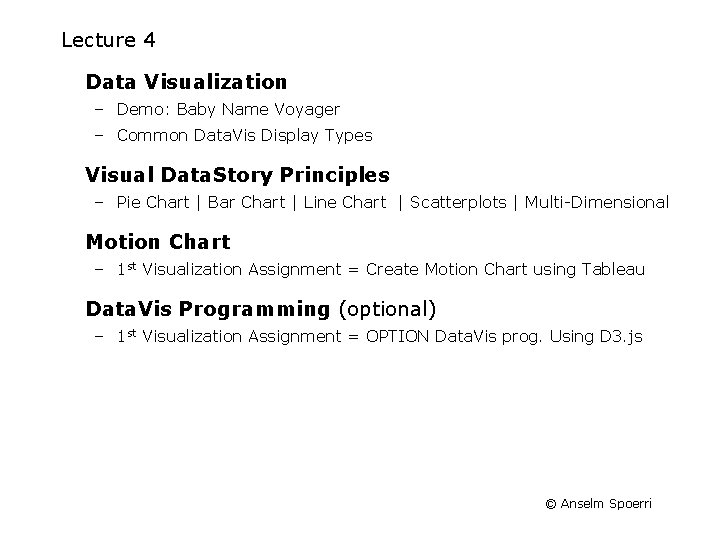Click the "D3.js" text
The width and height of the screenshot is (720, 540).
point(622,336)
